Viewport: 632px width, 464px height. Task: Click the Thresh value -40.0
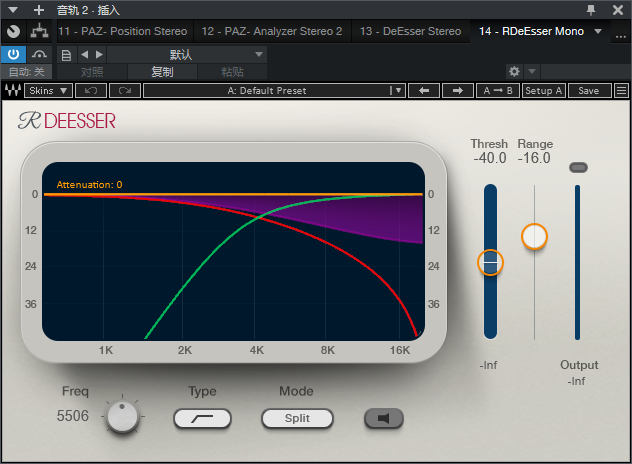click(490, 158)
